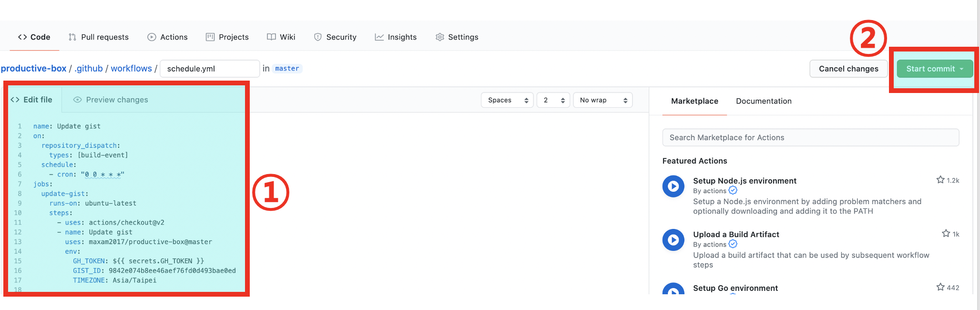
Task: Click the star icon showing 442
Action: tap(940, 287)
